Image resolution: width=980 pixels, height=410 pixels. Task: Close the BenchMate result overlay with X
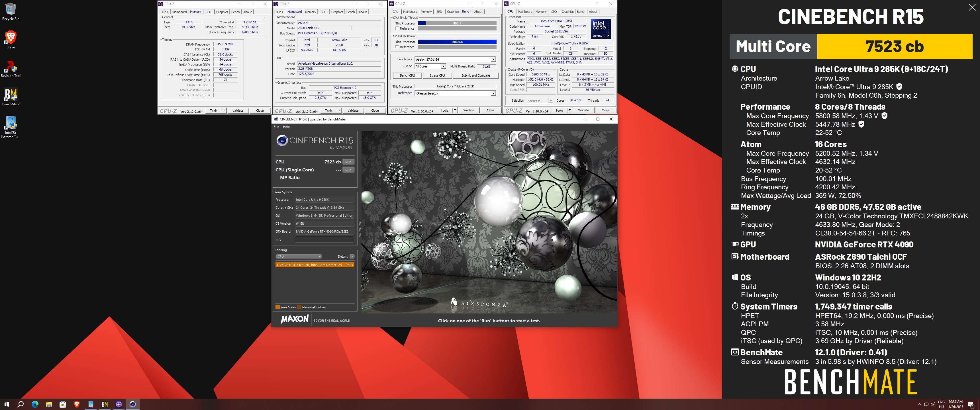[x=972, y=7]
